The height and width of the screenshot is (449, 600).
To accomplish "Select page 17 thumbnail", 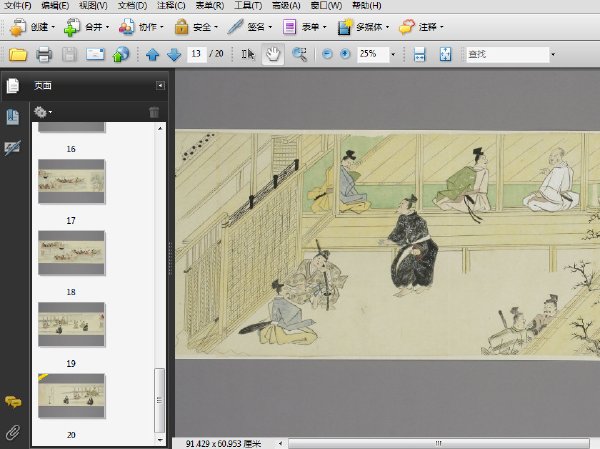I will tap(71, 181).
